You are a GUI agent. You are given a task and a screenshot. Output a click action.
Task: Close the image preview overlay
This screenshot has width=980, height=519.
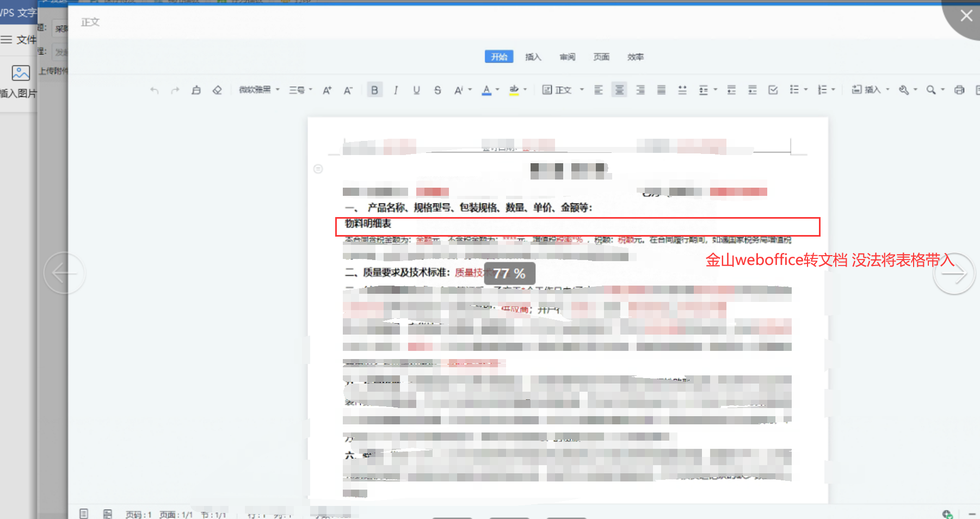[x=966, y=16]
